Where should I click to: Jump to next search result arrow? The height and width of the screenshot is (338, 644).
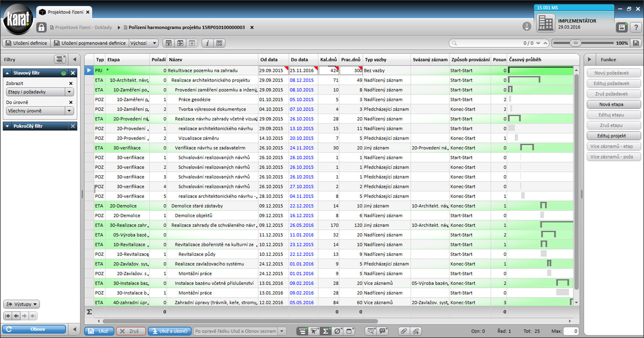[539, 43]
